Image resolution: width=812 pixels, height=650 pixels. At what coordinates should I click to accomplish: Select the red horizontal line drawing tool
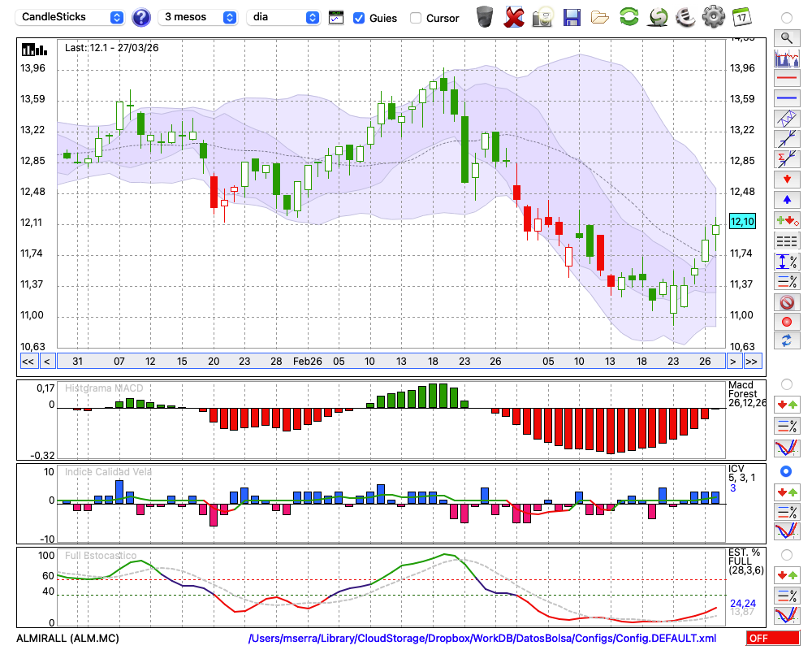click(786, 79)
